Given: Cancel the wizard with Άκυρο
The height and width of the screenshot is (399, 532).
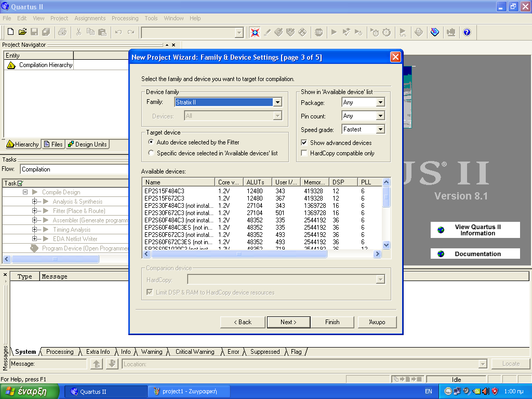Looking at the screenshot, I should pos(377,322).
